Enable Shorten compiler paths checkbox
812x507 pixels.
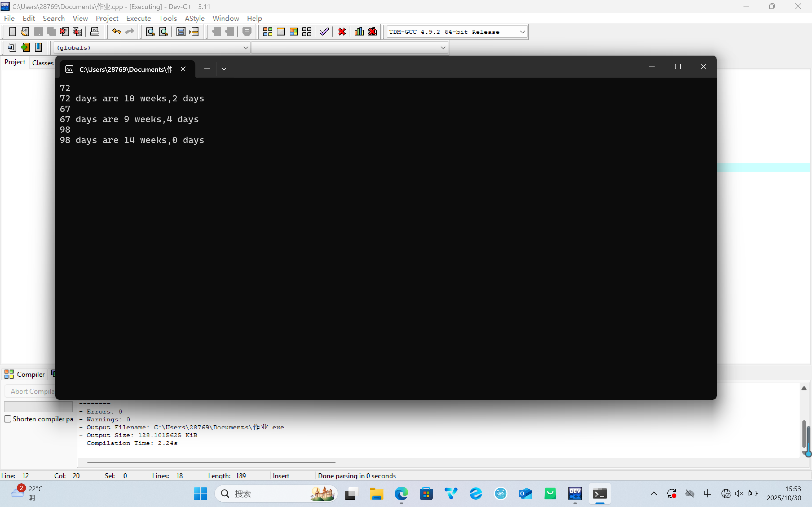pyautogui.click(x=8, y=419)
